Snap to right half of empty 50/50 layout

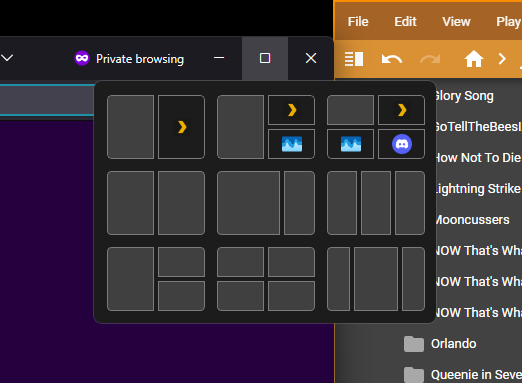coord(181,203)
